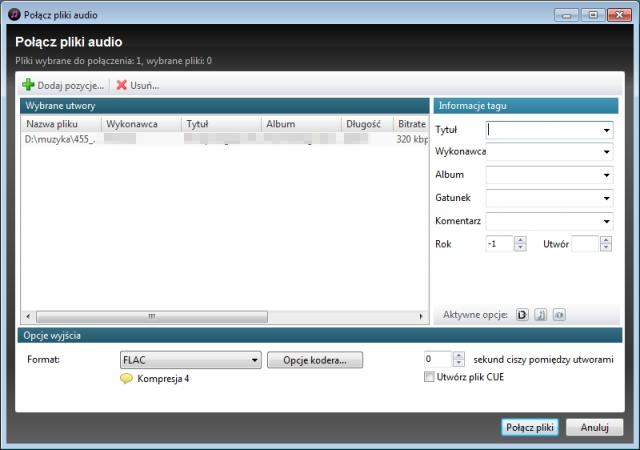Click the red X Usuń icon
Image resolution: width=640 pixels, height=450 pixels.
(x=122, y=86)
